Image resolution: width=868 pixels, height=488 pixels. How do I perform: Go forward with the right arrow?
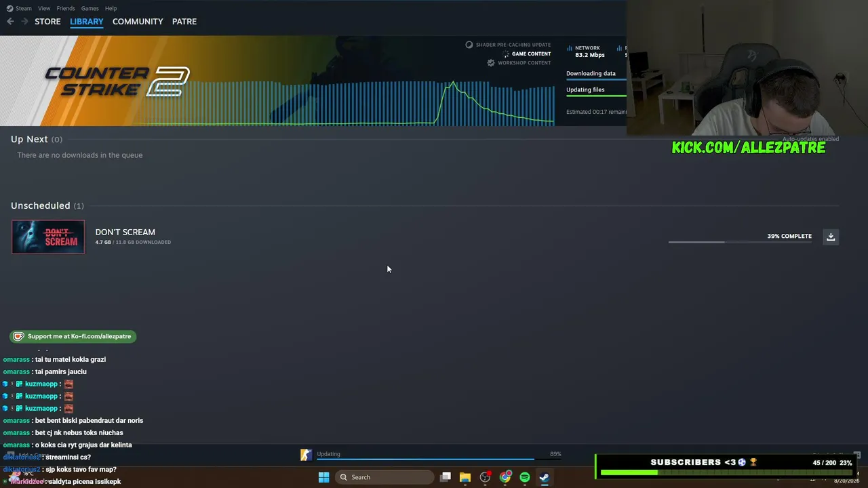24,22
